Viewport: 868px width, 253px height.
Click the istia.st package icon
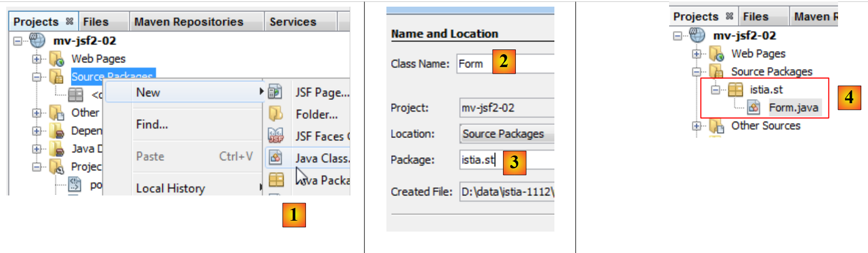[735, 89]
